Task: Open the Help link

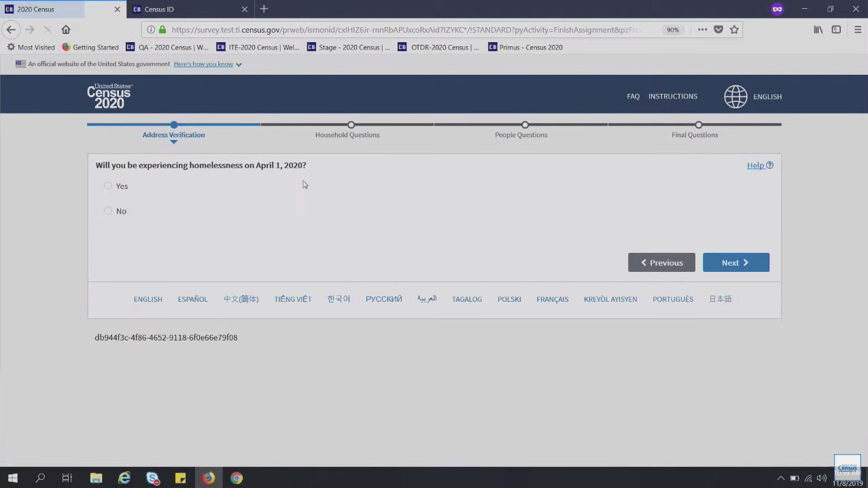Action: [x=759, y=165]
